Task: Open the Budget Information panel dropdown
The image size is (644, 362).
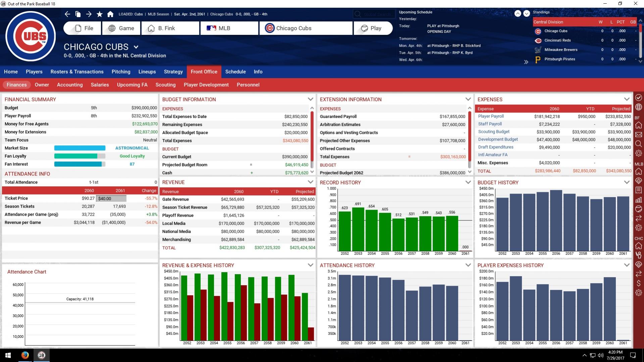Action: click(310, 99)
